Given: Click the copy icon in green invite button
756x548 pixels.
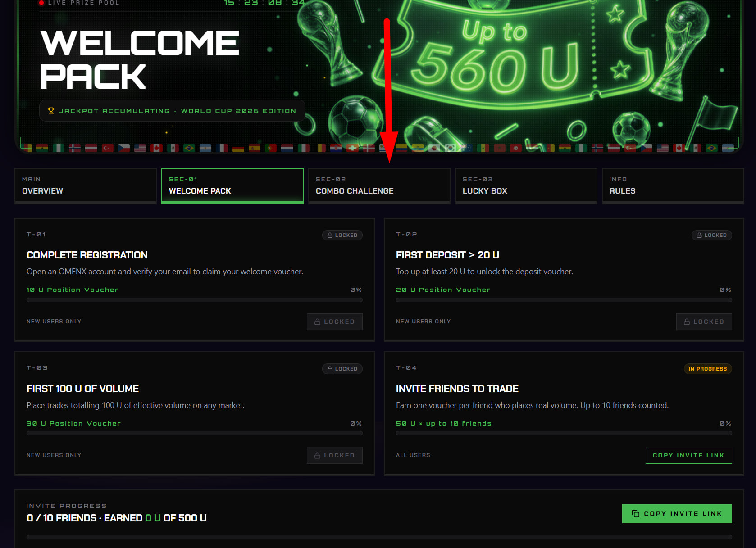Looking at the screenshot, I should tap(636, 514).
